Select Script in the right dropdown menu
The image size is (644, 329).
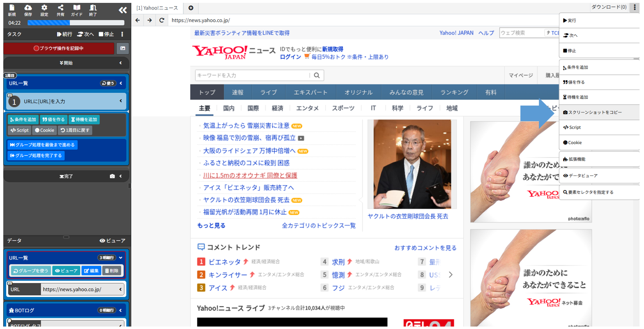(599, 127)
